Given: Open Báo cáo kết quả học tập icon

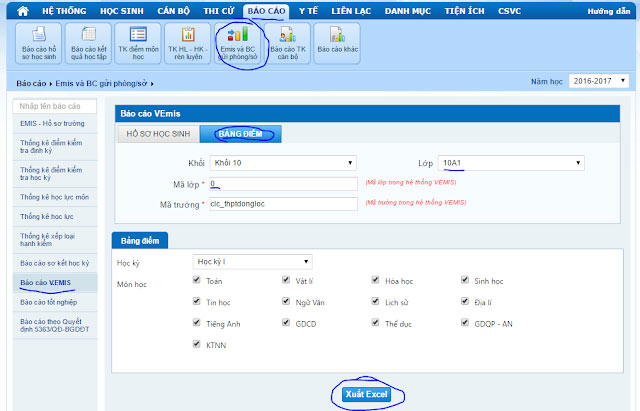Looking at the screenshot, I should [88, 41].
